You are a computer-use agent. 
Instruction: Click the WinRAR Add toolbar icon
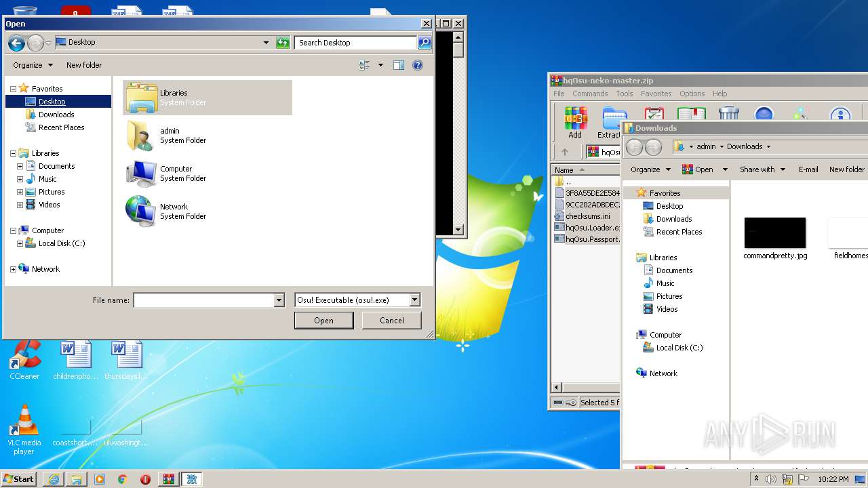(575, 123)
